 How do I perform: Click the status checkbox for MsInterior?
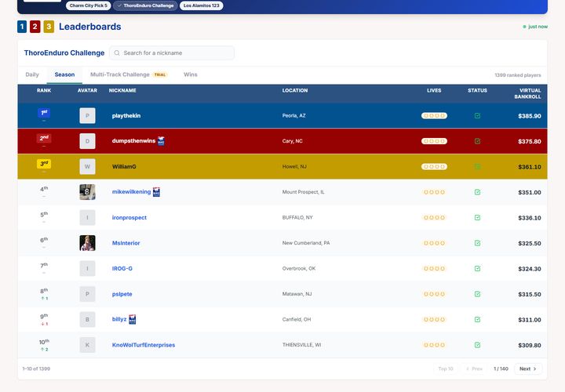[477, 243]
